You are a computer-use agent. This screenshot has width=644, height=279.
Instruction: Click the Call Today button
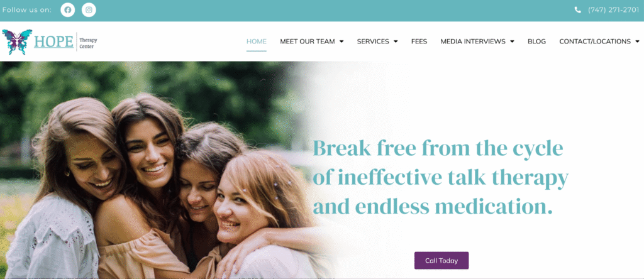pos(441,261)
